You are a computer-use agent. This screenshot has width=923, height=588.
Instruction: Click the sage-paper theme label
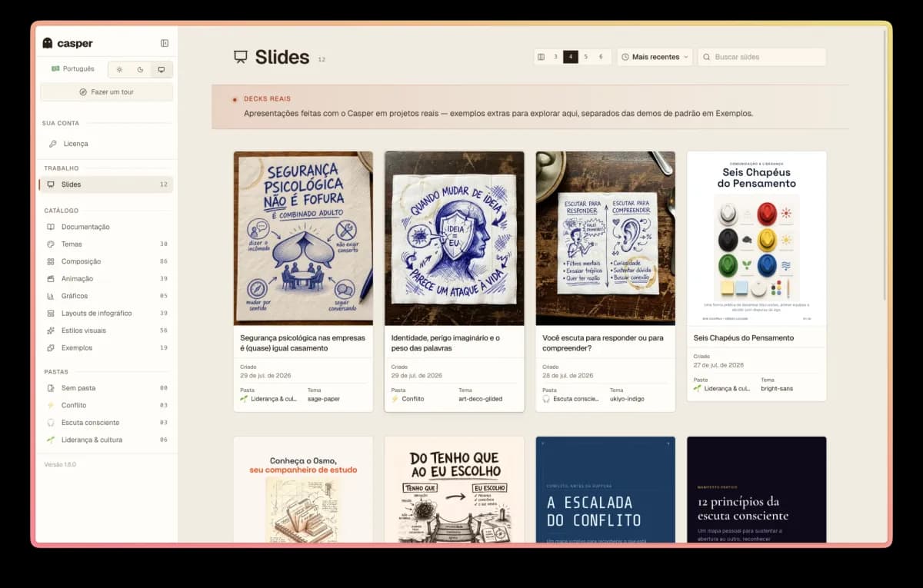[x=324, y=399]
